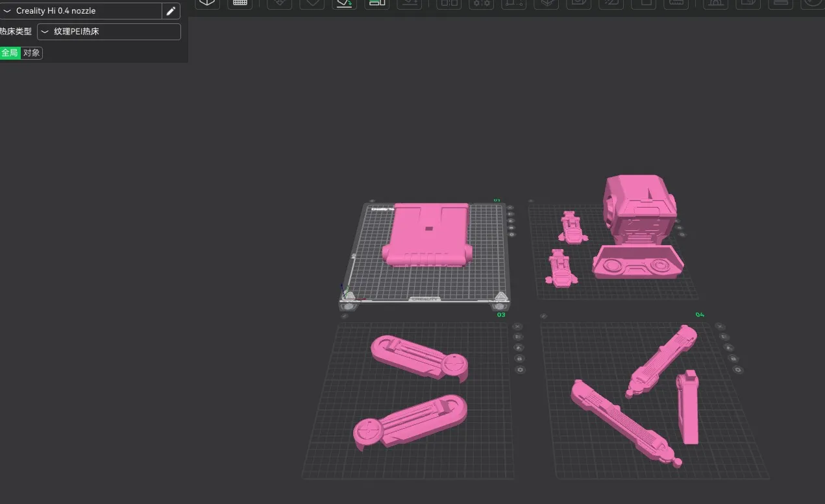Open plate 03 settings gear
825x504 pixels.
point(520,370)
